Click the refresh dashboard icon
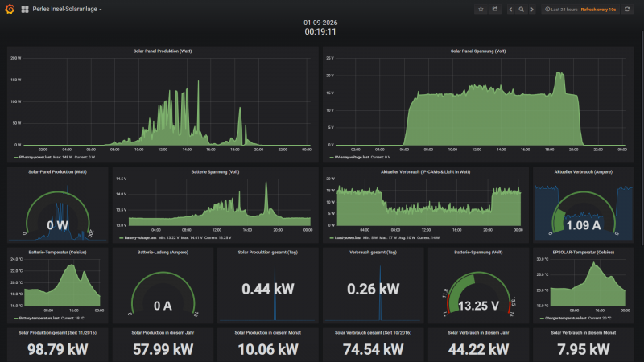644x362 pixels. (x=627, y=9)
